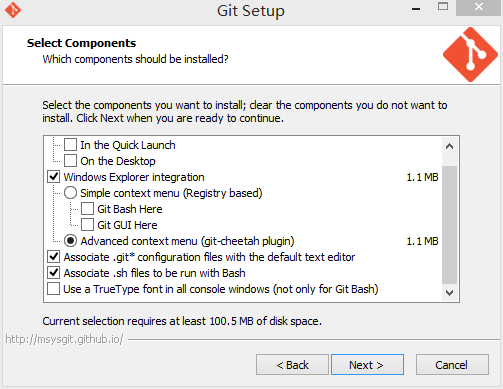Click the Git icon in title bar
The image size is (503, 389).
(x=13, y=10)
